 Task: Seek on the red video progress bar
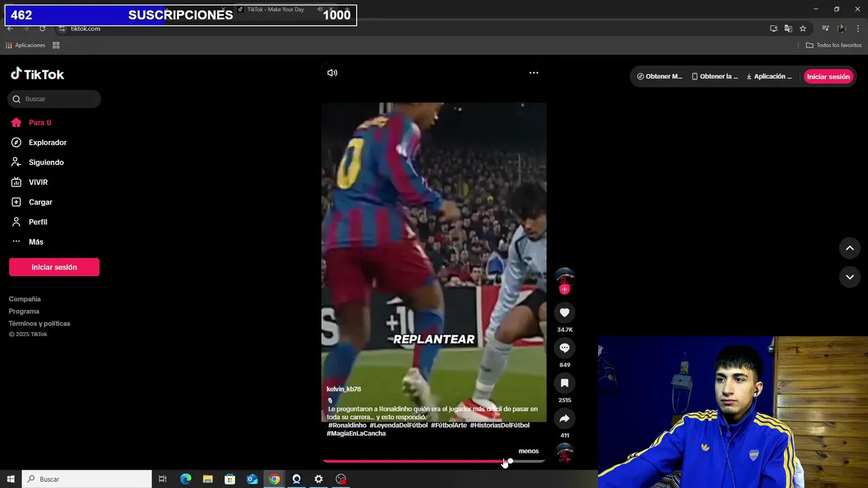click(434, 461)
